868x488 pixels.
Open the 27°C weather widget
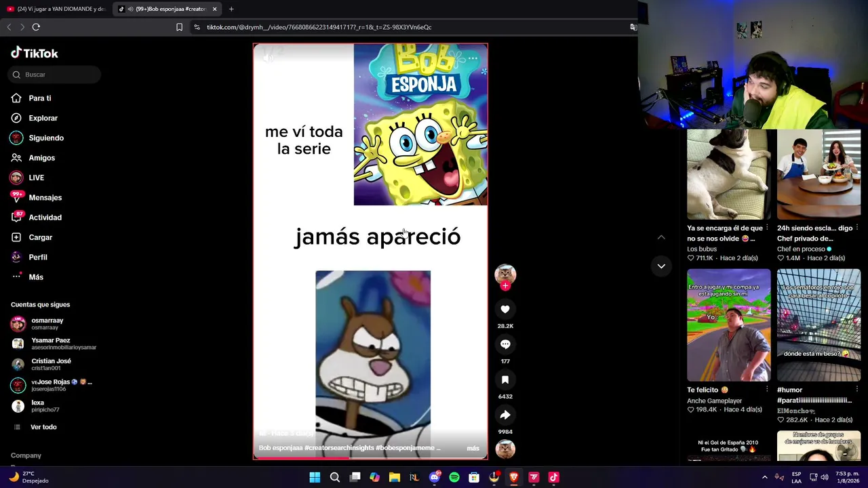28,477
